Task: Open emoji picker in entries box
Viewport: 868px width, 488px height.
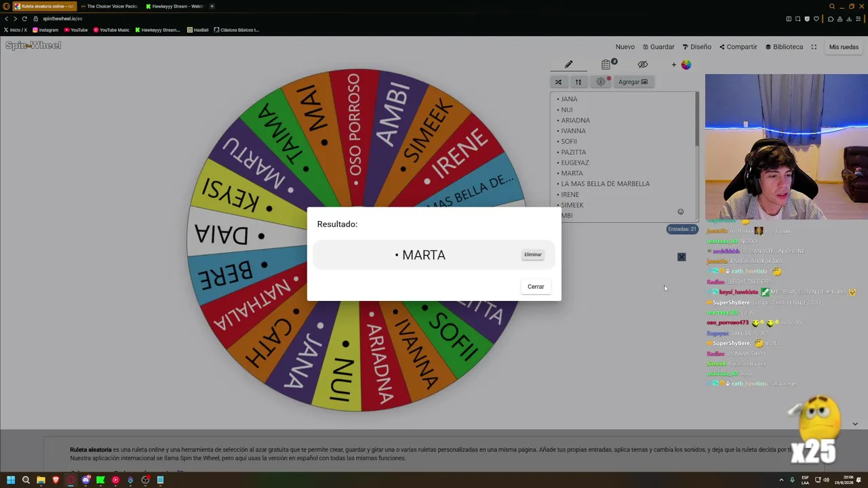Action: [x=680, y=211]
